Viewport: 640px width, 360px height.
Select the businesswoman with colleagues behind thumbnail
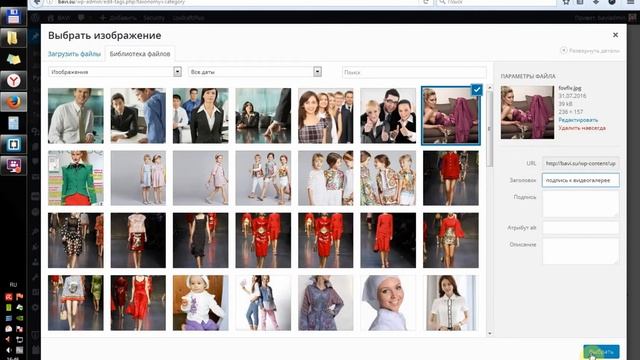[x=201, y=116]
